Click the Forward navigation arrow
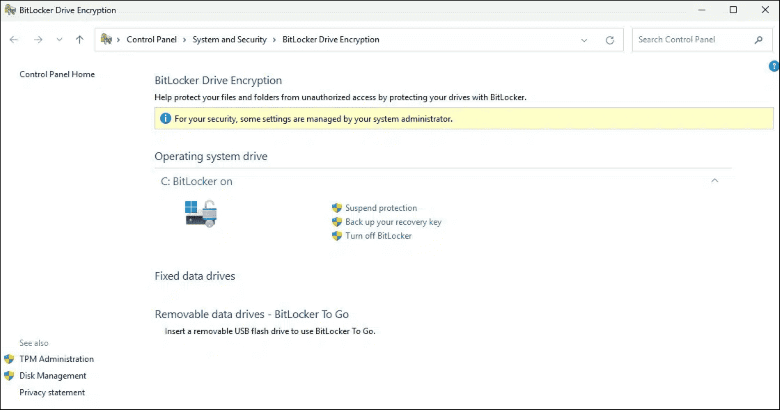Screen dimensions: 780x410 pos(38,40)
